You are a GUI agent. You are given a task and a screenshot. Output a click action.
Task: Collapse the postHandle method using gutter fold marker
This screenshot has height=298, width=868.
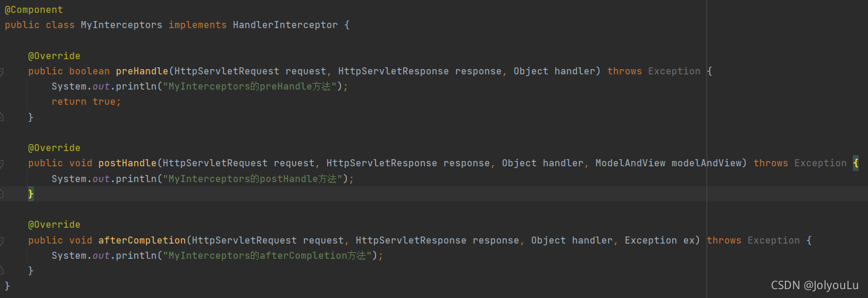(x=2, y=163)
